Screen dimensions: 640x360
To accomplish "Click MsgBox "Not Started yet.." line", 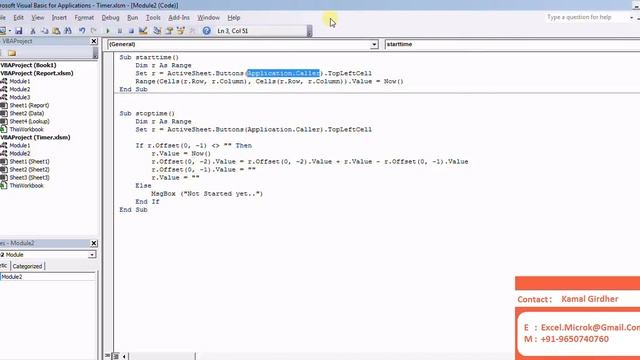I will (207, 193).
